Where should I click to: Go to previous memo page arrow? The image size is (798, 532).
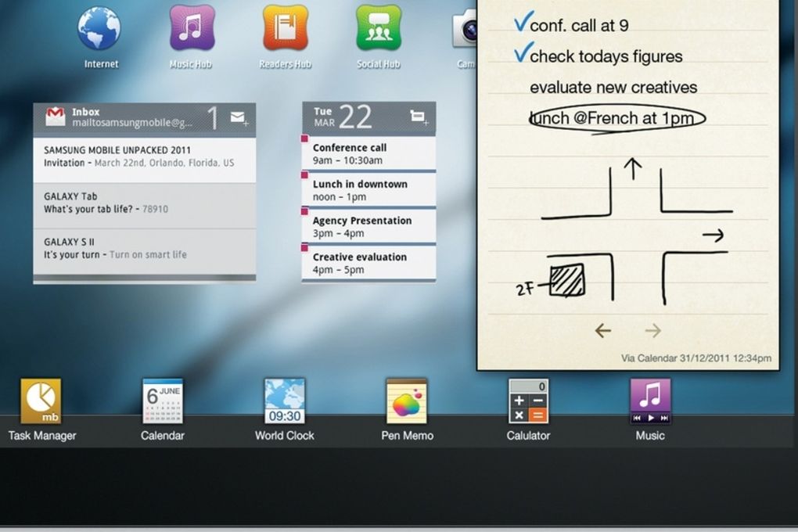tap(603, 331)
